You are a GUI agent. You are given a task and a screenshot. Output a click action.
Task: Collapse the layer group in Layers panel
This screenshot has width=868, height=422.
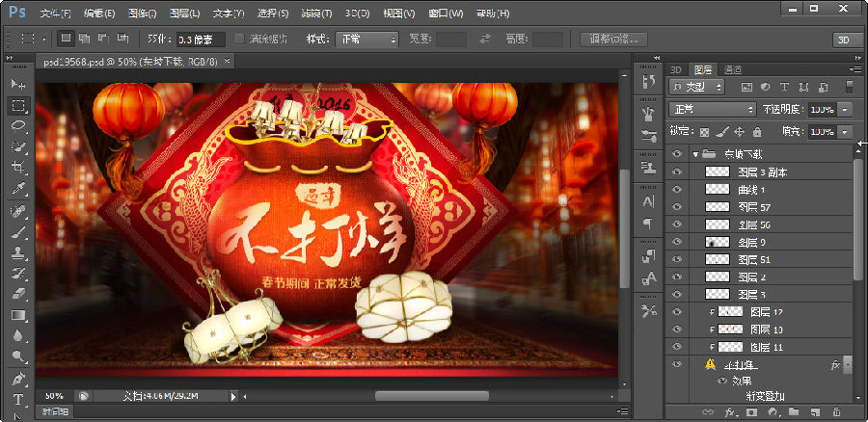694,154
